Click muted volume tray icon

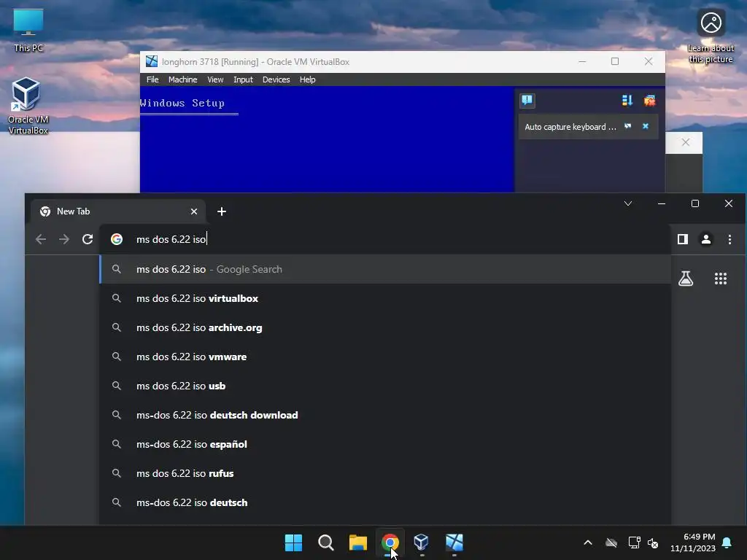pyautogui.click(x=653, y=542)
